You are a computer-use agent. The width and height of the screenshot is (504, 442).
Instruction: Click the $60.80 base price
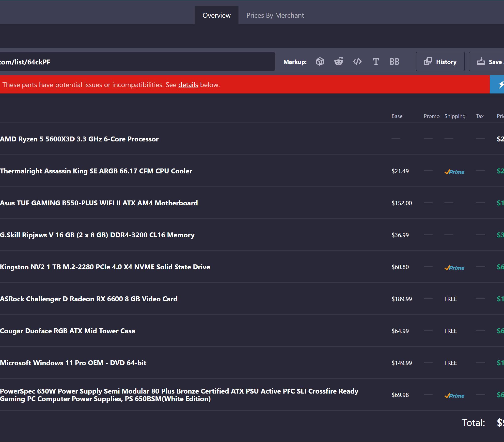(400, 267)
